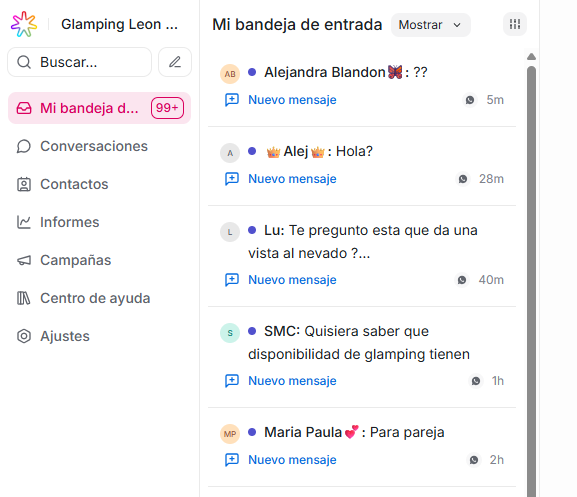The height and width of the screenshot is (497, 577).
Task: Click the pencil compose new message icon
Action: [175, 62]
